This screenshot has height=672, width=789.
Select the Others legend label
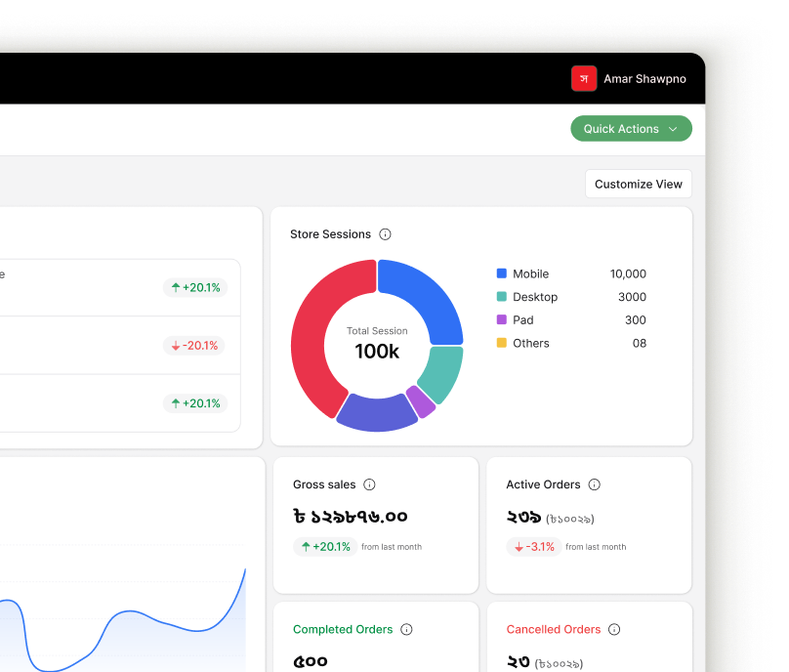pos(531,343)
